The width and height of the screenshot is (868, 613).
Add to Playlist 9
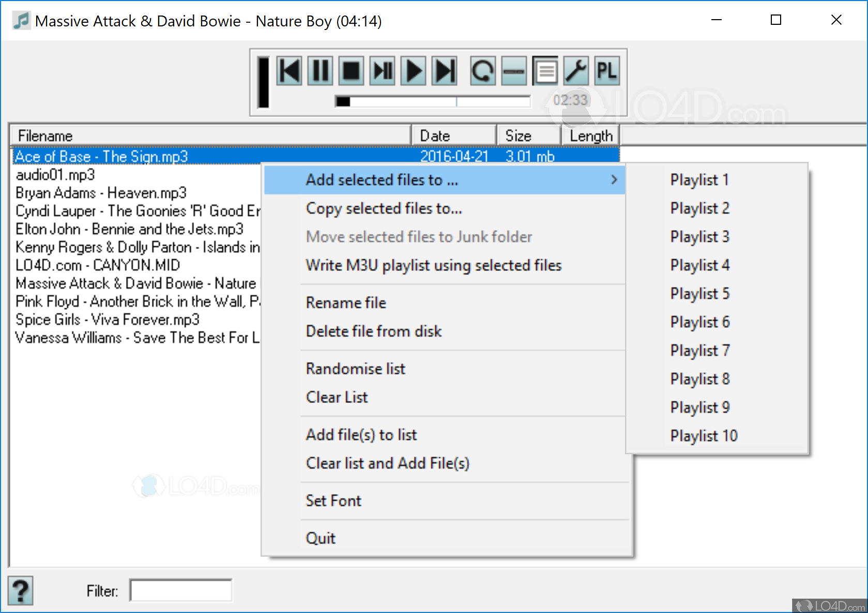(717, 407)
